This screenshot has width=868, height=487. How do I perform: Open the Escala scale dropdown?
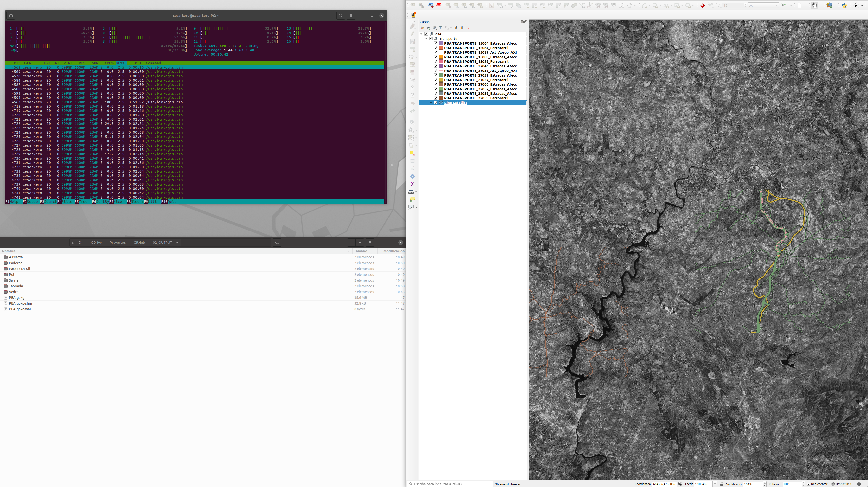[x=714, y=484]
